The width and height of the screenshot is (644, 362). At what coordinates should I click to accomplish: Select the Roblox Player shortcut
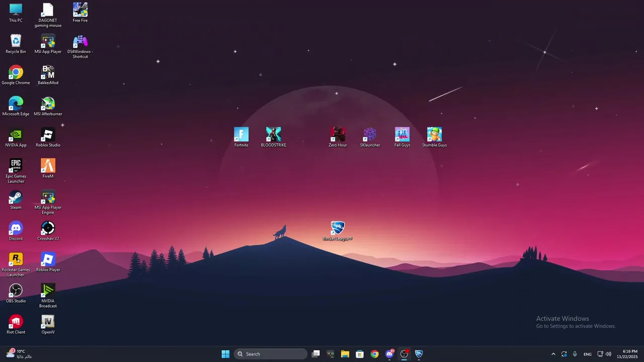[48, 262]
